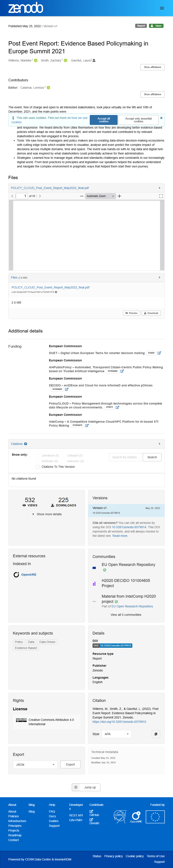Screen dimensions: 173x868
Task: Download the PDF file
Action: (151, 313)
